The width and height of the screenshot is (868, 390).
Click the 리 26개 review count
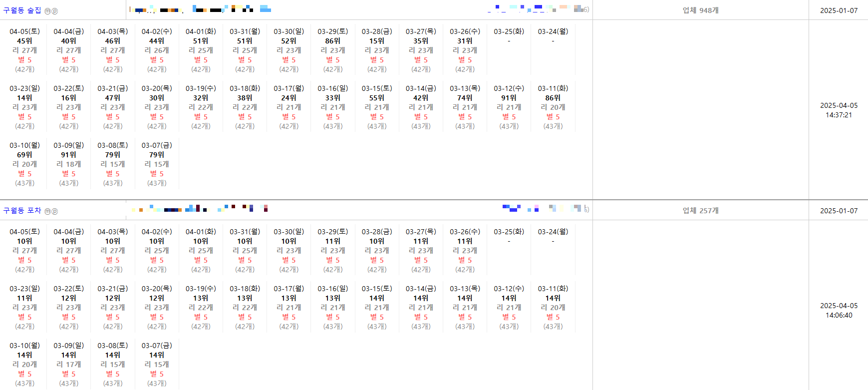click(157, 50)
